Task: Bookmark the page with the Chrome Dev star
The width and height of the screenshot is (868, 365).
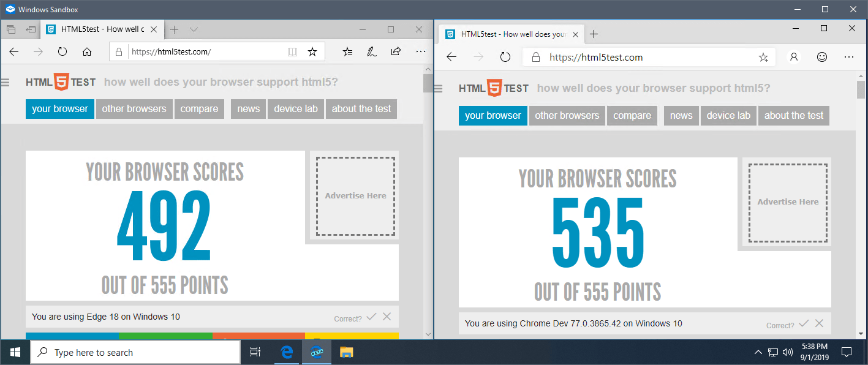Action: pos(763,57)
